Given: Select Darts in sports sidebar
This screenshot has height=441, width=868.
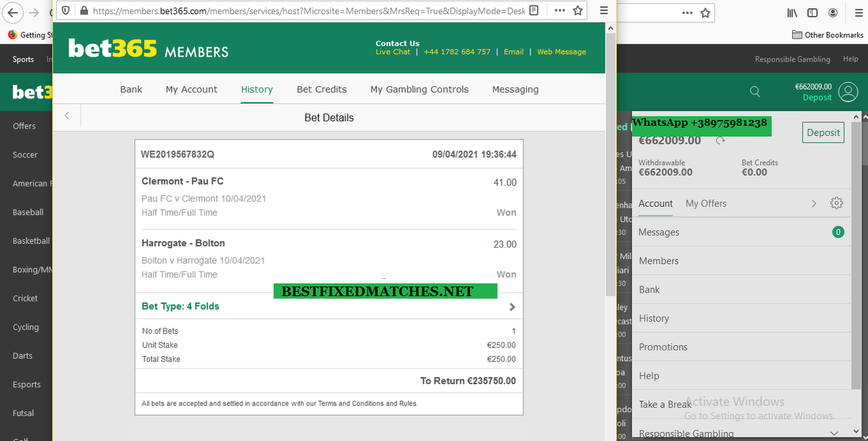Looking at the screenshot, I should (22, 356).
